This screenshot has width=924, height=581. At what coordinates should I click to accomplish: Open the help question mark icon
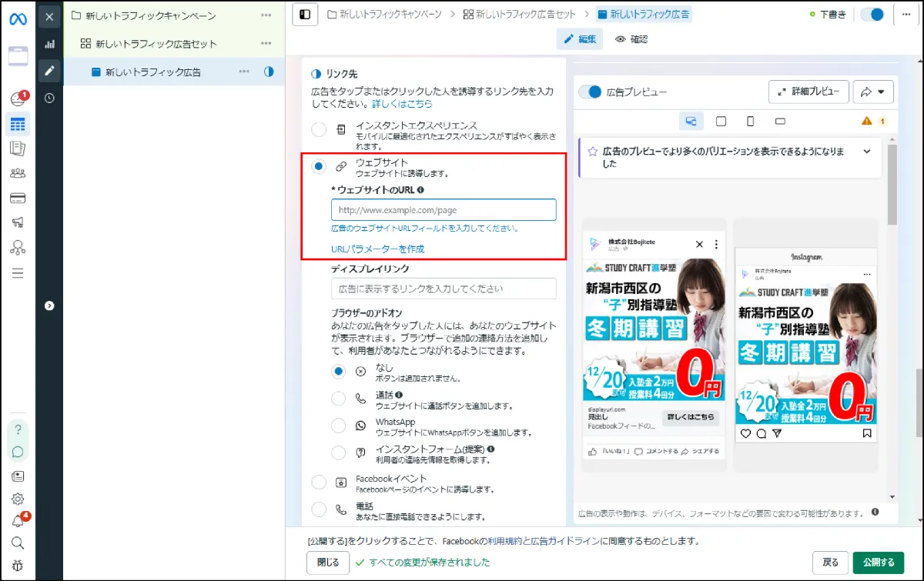click(x=18, y=429)
